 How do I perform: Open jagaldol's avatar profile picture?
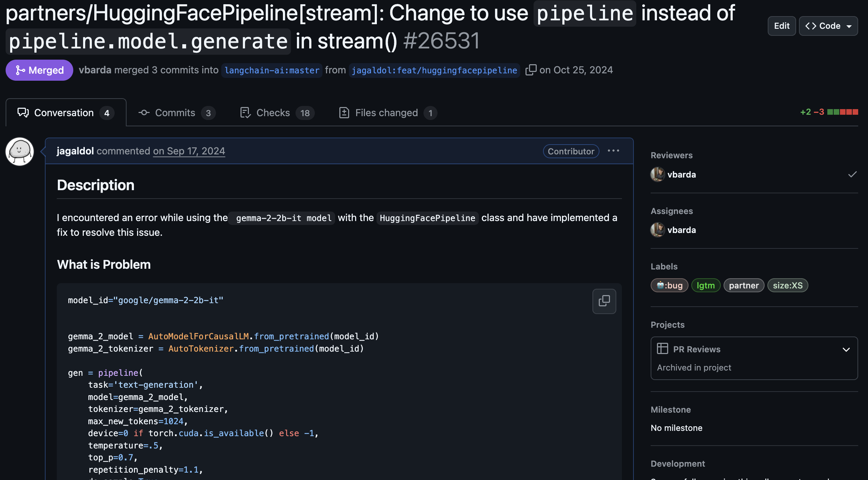pyautogui.click(x=20, y=151)
